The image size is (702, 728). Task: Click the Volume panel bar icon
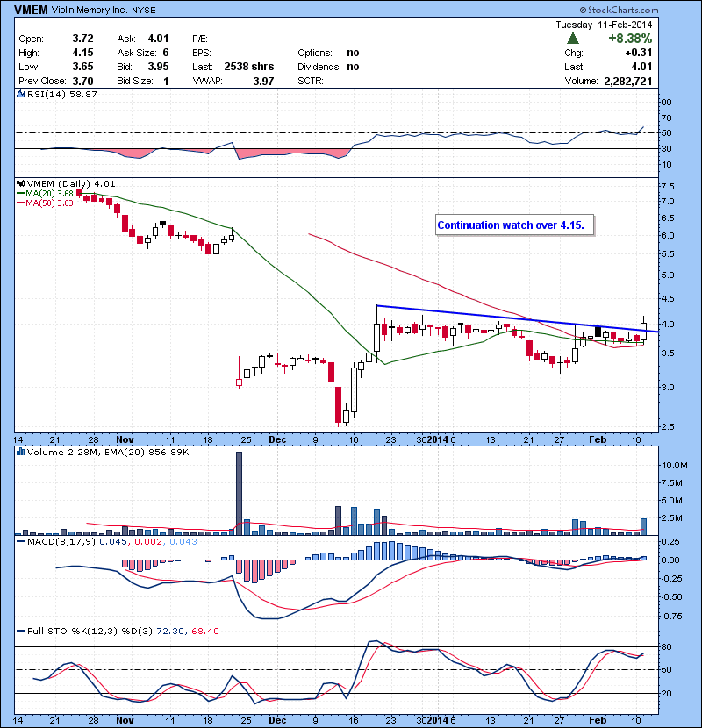click(x=20, y=452)
